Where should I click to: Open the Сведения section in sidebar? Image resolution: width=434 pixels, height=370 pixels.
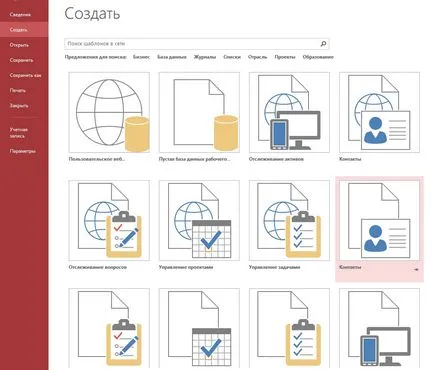(x=20, y=15)
